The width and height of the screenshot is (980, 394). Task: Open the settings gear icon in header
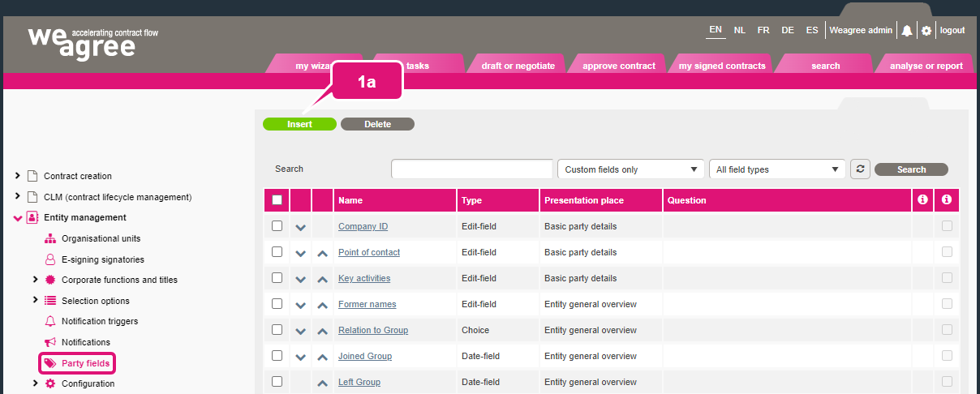(926, 31)
